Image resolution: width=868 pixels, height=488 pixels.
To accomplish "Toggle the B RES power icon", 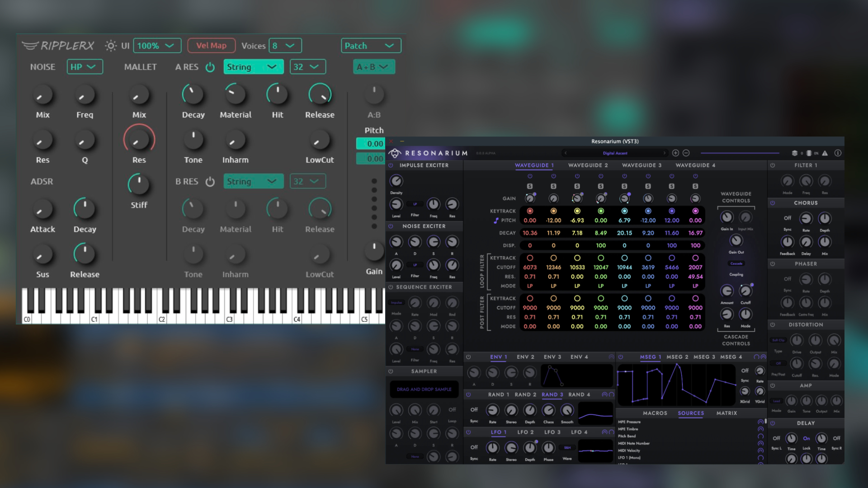I will pos(210,181).
